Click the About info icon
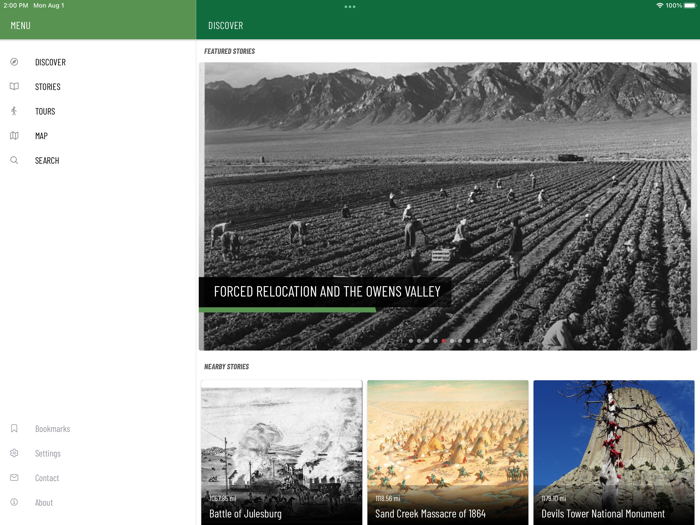This screenshot has width=700, height=525. (14, 502)
